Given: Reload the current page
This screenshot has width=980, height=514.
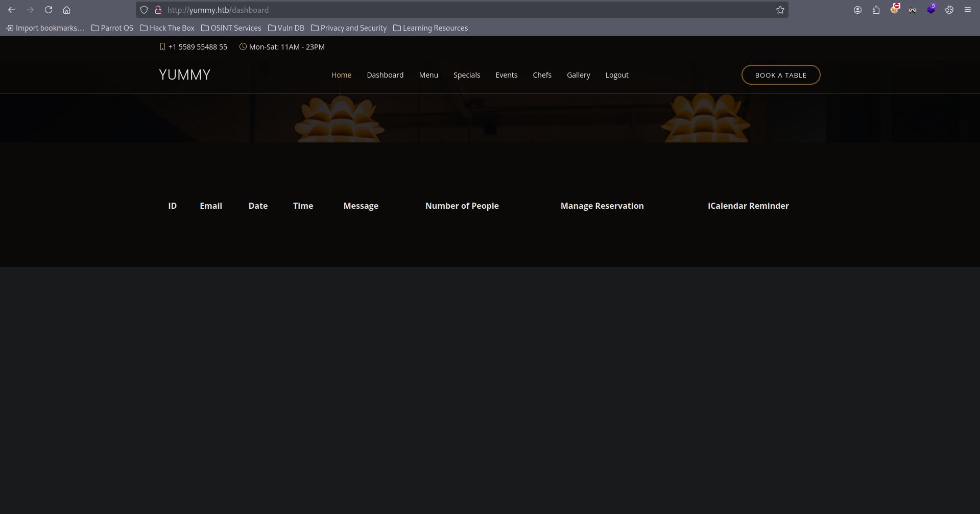Looking at the screenshot, I should pos(49,10).
